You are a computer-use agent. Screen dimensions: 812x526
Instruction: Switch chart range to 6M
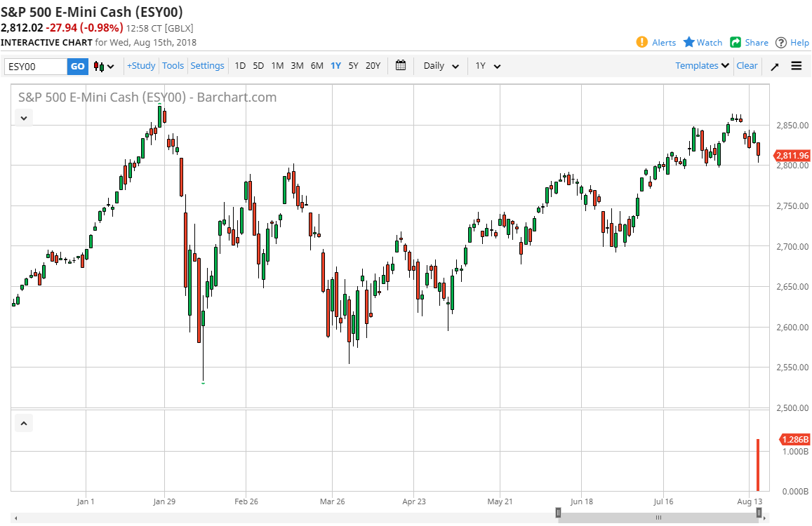[317, 66]
